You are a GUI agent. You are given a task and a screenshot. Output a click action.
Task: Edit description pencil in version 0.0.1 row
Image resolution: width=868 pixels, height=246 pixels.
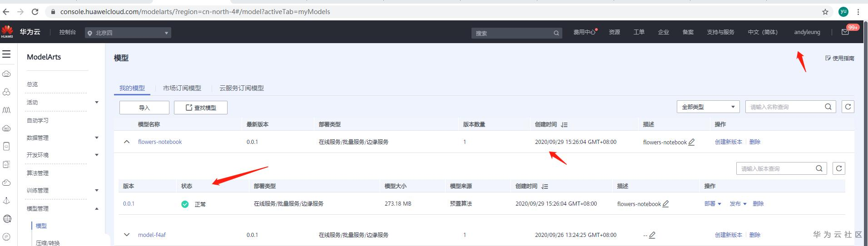(x=665, y=204)
